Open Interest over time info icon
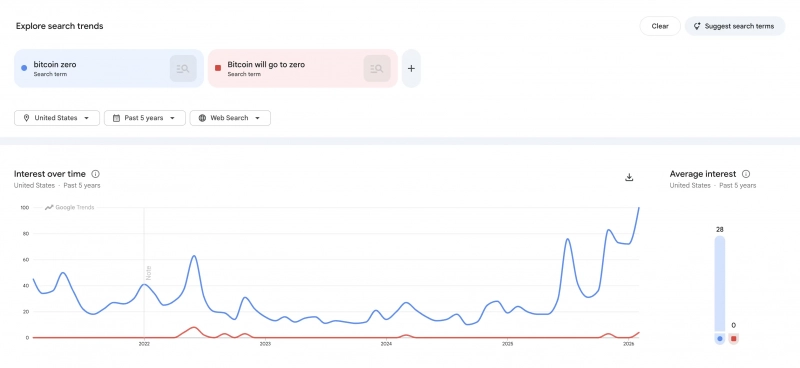 [95, 174]
